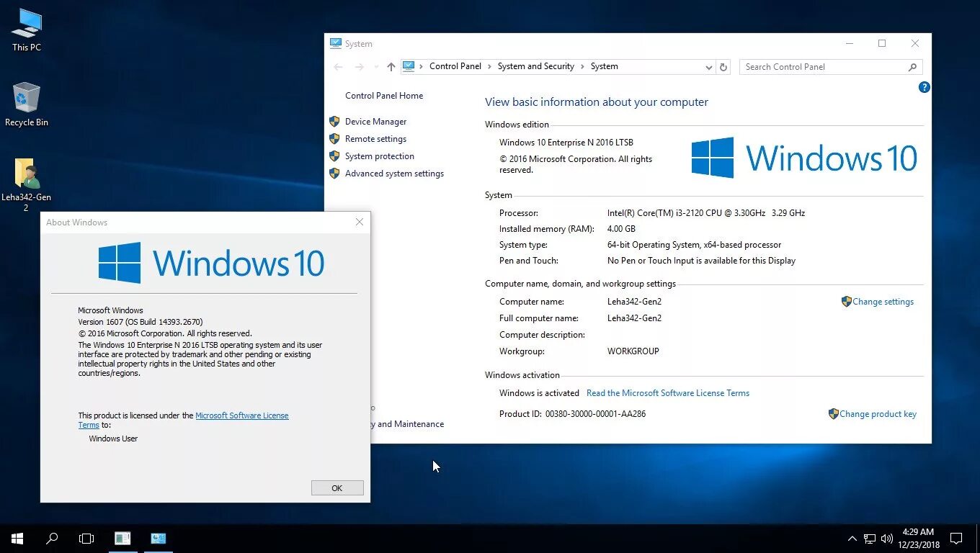
Task: Show hidden tray icons chevron
Action: 852,538
